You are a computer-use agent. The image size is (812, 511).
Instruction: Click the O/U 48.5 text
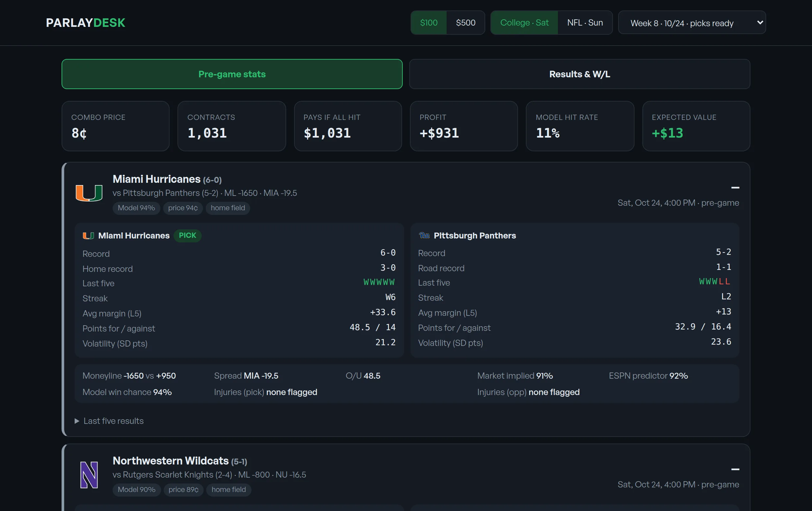363,376
